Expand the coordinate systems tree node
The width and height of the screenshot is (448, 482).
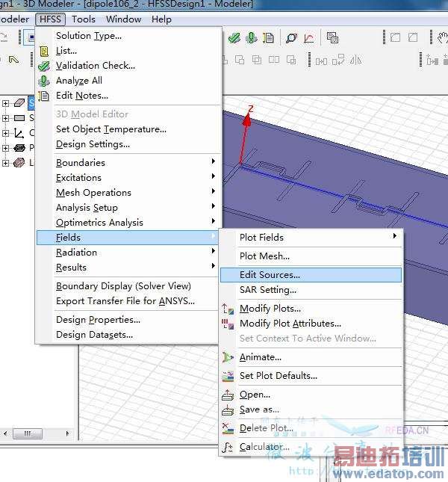pos(5,133)
